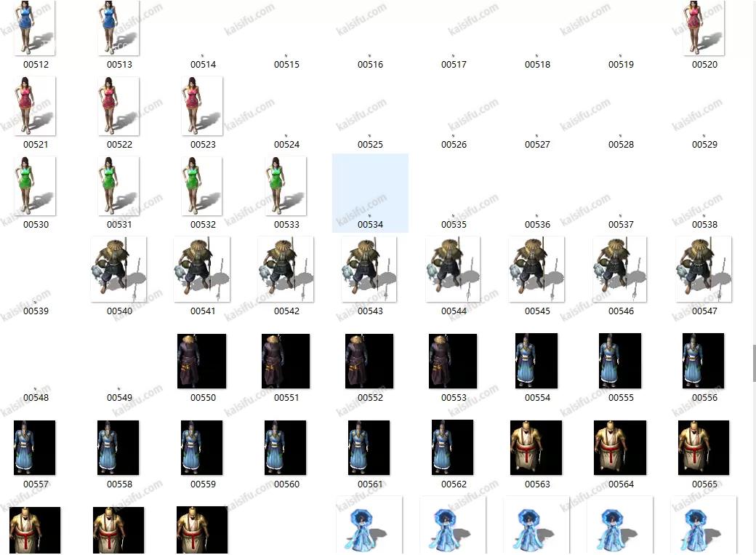The image size is (756, 555).
Task: Click the blue robed guard thumbnail 00562
Action: coord(453,447)
